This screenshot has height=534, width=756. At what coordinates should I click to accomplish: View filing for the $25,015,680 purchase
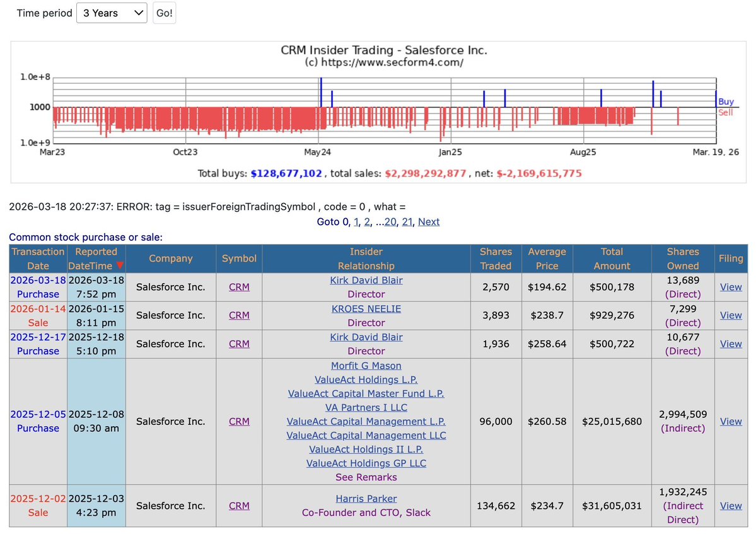(x=731, y=421)
